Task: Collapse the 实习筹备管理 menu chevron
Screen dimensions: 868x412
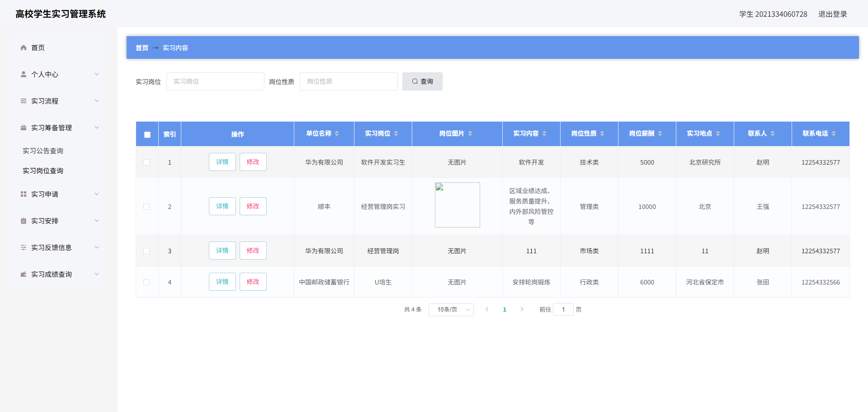Action: click(x=97, y=128)
